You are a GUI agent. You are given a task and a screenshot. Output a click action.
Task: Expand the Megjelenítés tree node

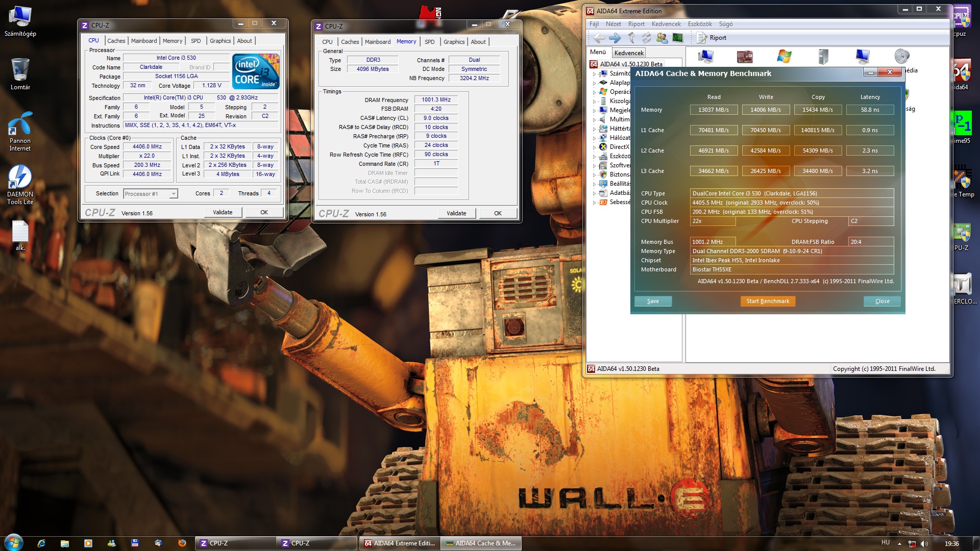594,111
